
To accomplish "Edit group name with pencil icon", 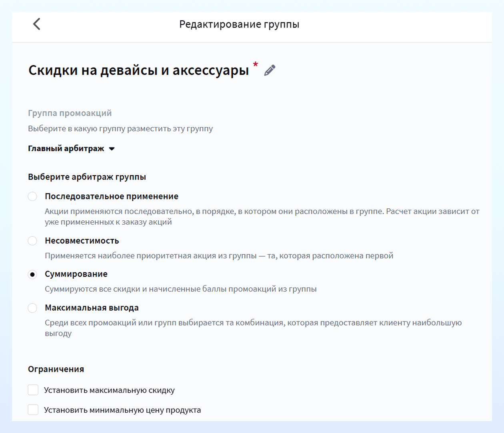I will pos(270,70).
